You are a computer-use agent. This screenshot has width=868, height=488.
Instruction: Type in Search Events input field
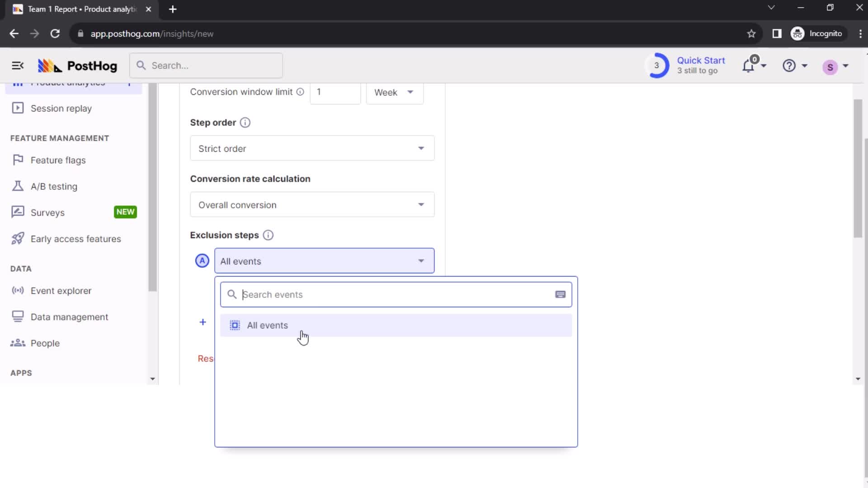(x=396, y=294)
